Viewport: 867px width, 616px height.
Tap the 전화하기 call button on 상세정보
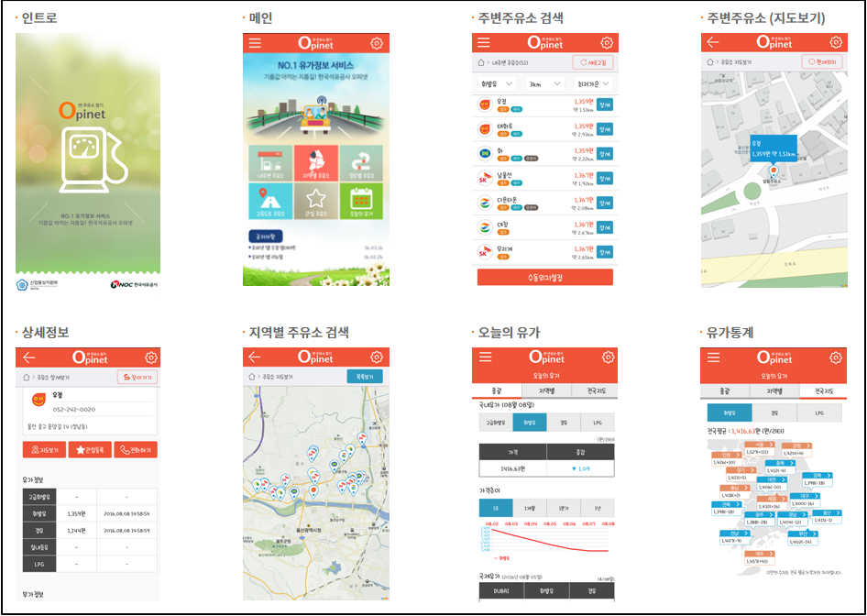point(136,449)
